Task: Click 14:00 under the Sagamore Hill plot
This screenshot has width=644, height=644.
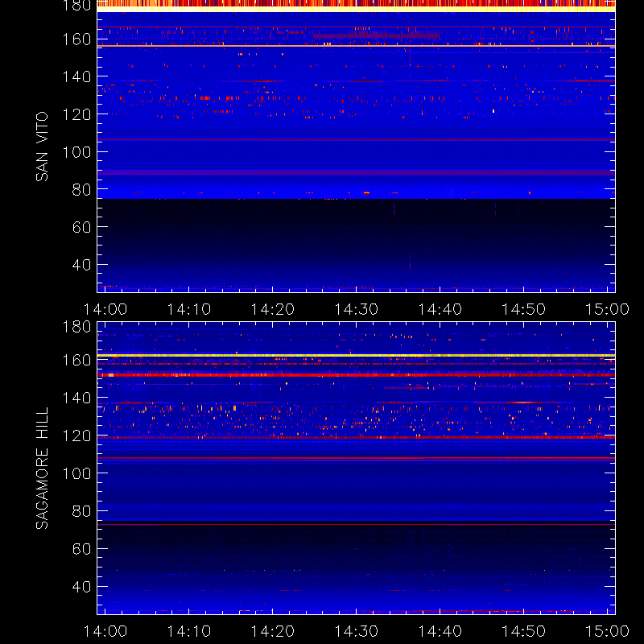Action: (105, 631)
